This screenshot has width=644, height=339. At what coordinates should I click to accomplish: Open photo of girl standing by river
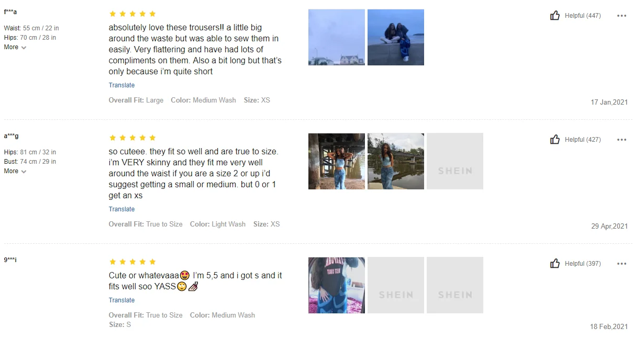click(396, 161)
